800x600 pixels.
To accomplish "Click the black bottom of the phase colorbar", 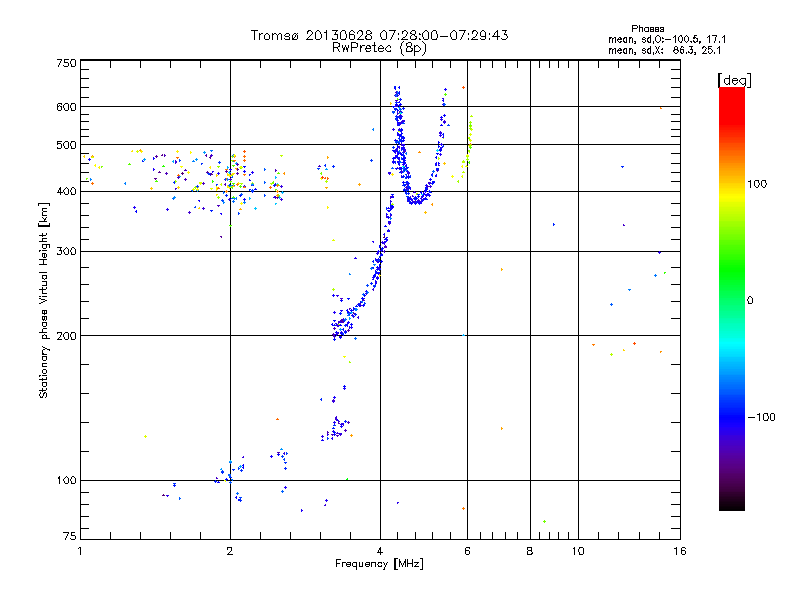I will (x=732, y=504).
